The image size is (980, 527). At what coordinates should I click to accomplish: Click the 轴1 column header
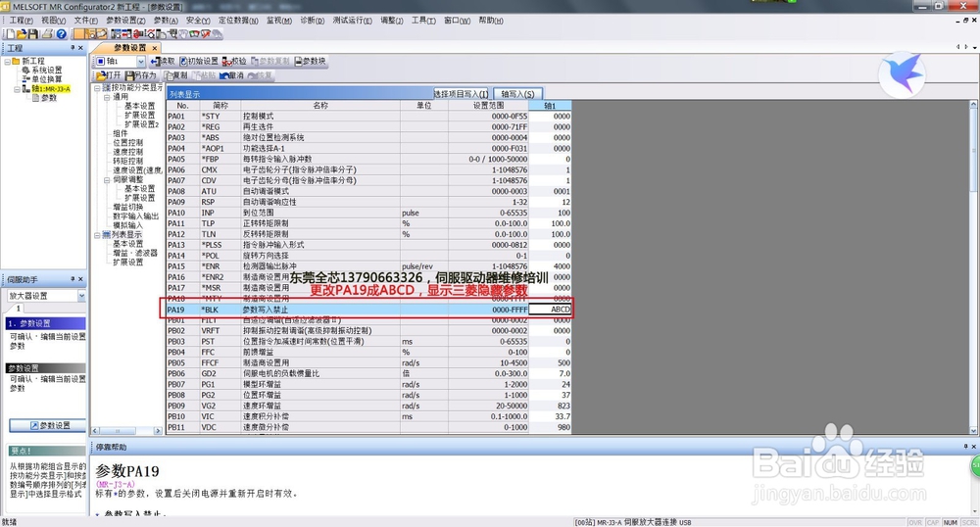[550, 106]
